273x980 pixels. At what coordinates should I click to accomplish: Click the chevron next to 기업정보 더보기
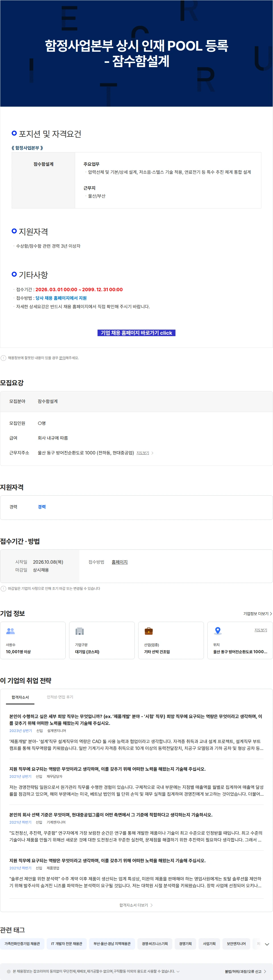pyautogui.click(x=271, y=614)
